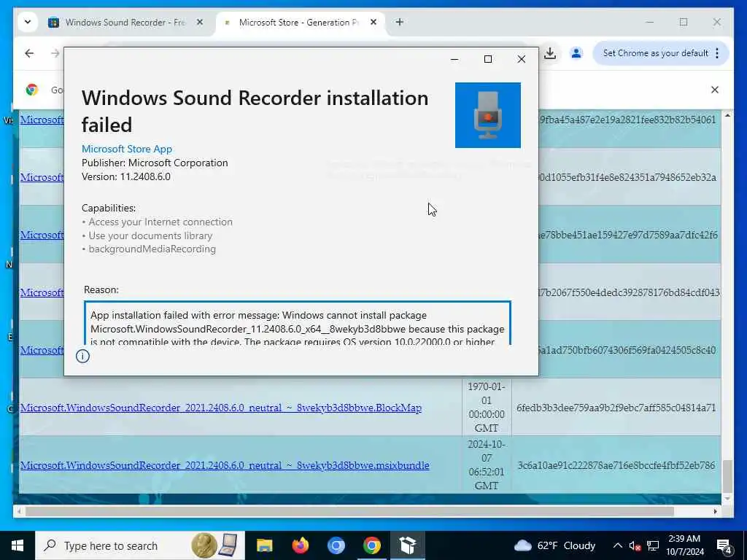Image resolution: width=747 pixels, height=560 pixels.
Task: Show hidden system tray icons
Action: [617, 545]
